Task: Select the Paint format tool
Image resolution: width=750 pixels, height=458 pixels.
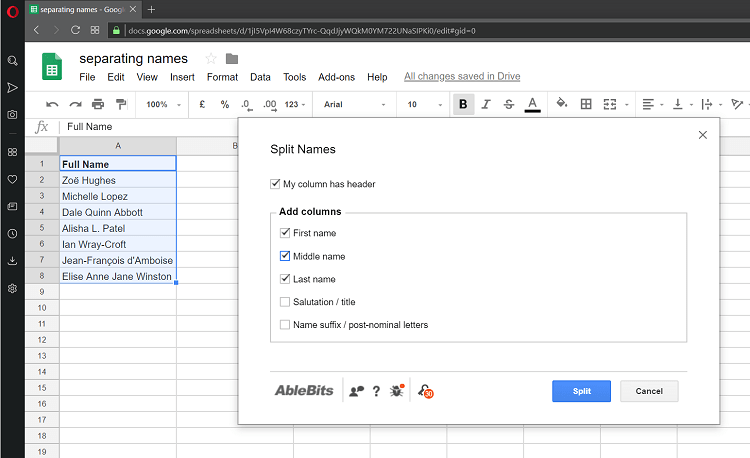Action: 121,104
